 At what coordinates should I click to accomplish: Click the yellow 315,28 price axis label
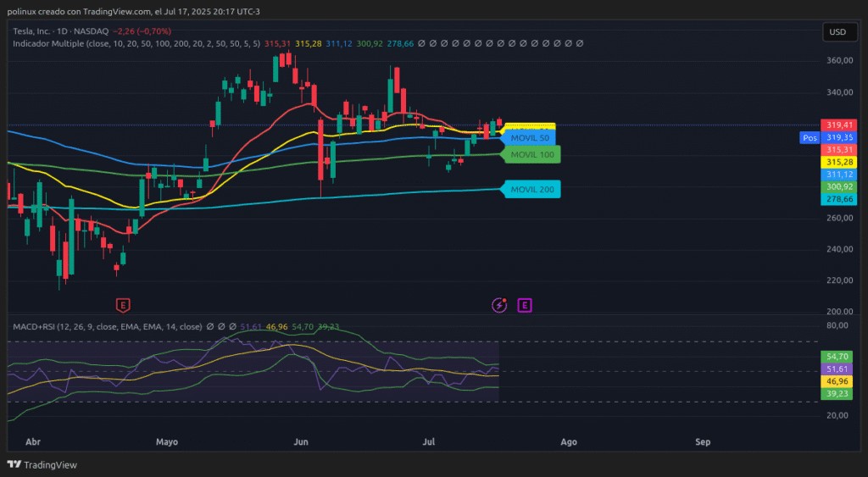coord(839,162)
